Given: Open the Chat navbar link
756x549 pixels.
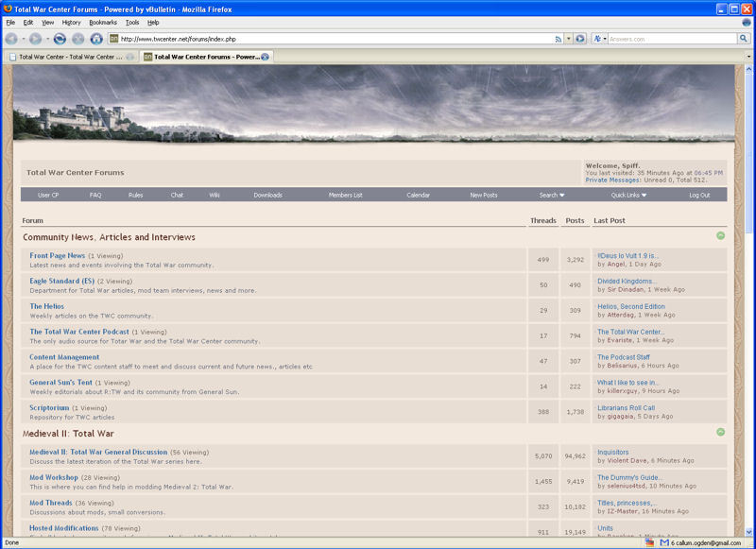Looking at the screenshot, I should click(177, 196).
